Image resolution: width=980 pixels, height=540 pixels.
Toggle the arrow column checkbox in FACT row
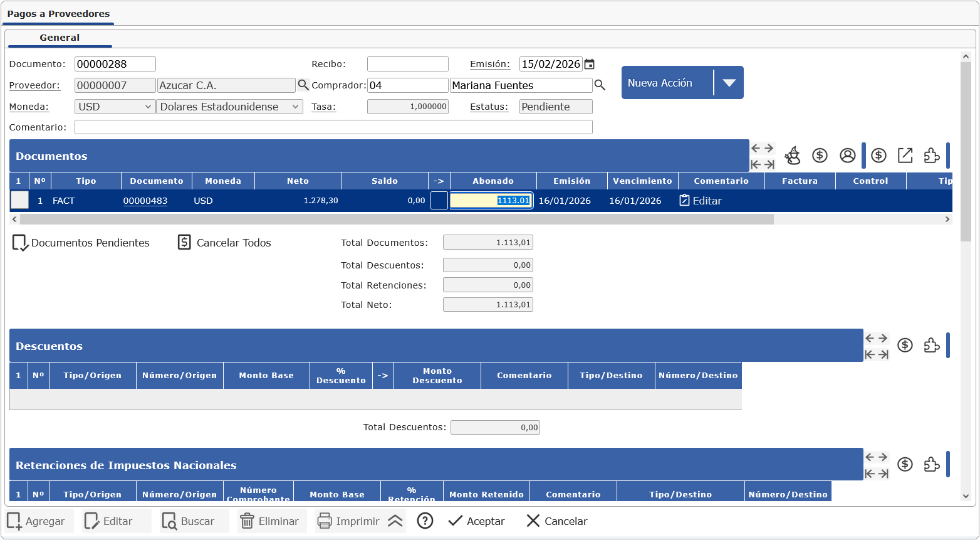pyautogui.click(x=439, y=201)
